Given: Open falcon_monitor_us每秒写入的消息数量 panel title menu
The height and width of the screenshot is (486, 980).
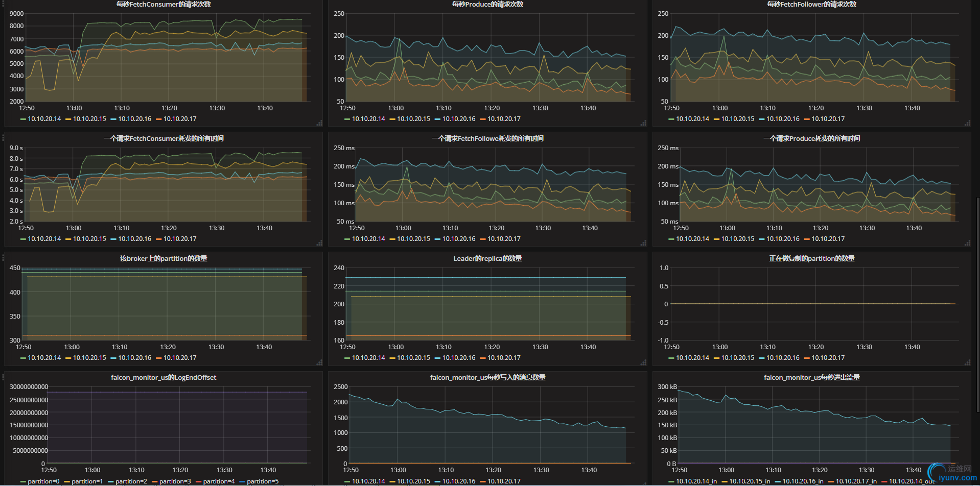Looking at the screenshot, I should 487,378.
